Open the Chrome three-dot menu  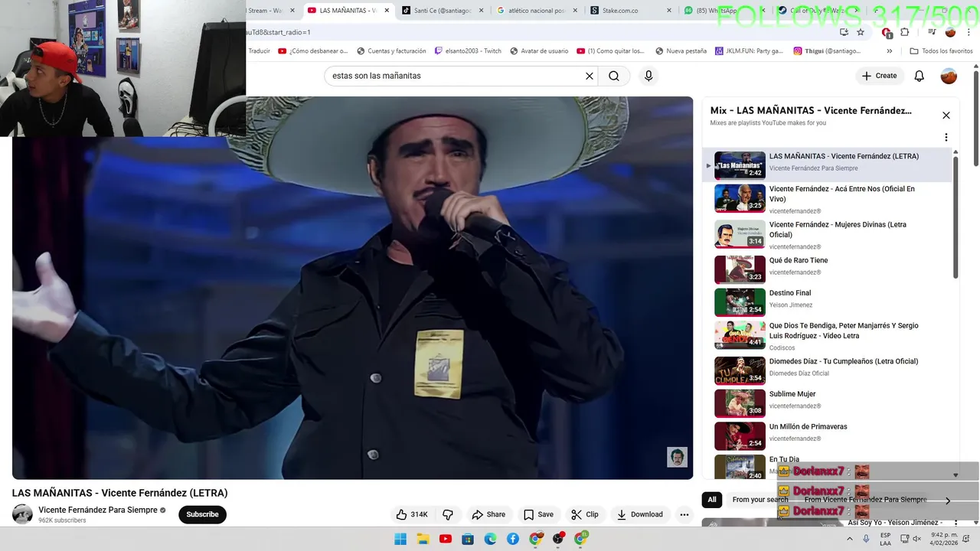[969, 32]
